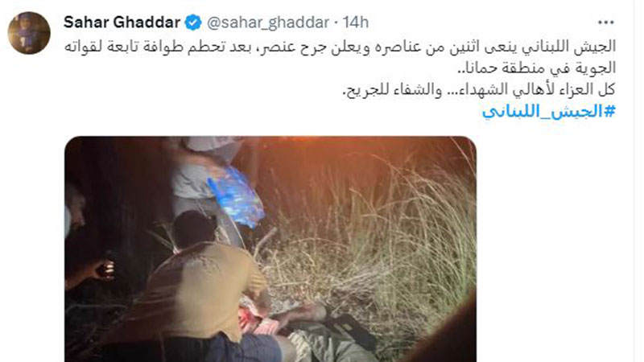Click the blue plastic bag in the photo
Viewport: 644px width, 362px height.
[x=237, y=196]
